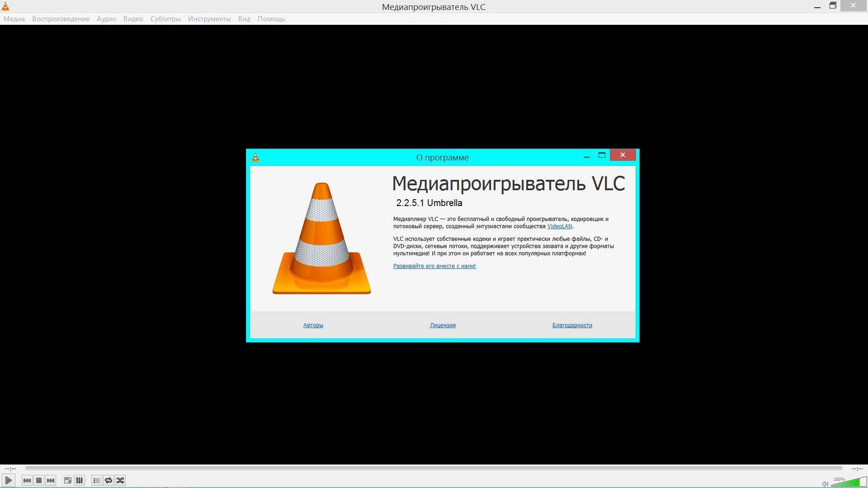
Task: Click the elapsed time label at bottom left
Action: pyautogui.click(x=10, y=469)
